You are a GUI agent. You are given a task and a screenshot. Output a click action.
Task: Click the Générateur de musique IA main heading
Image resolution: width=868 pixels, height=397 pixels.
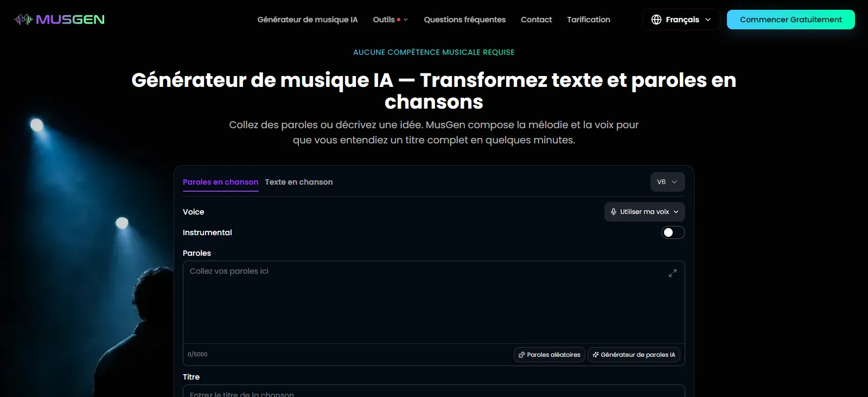(x=434, y=91)
